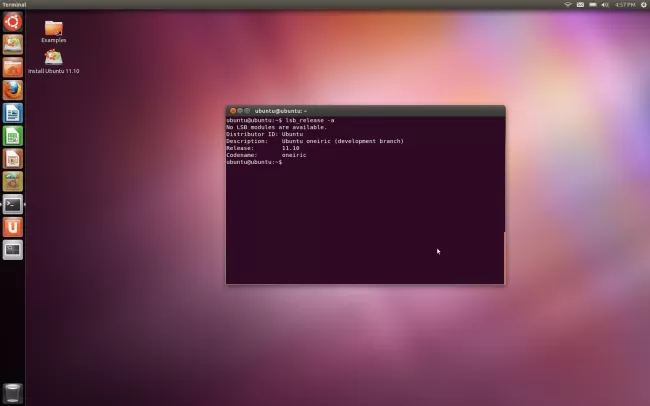Open the session gear menu
650x406 pixels.
(644, 5)
